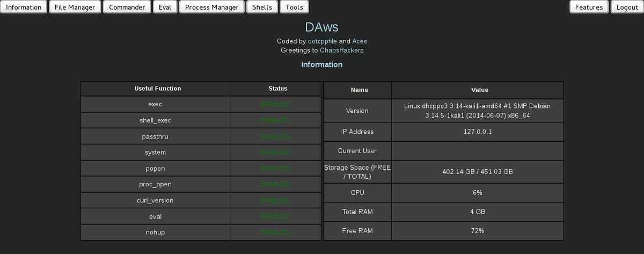Select the 72% free RAM value

point(478,231)
